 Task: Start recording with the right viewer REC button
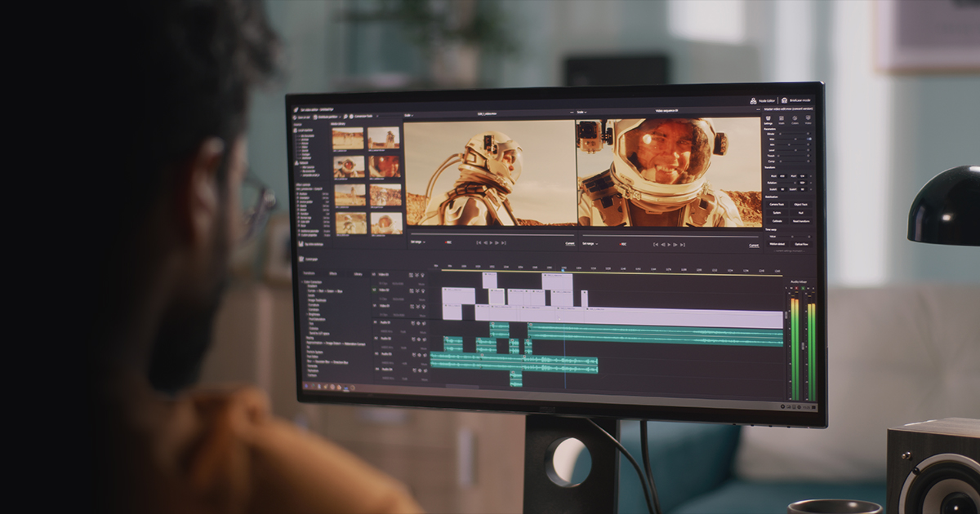[x=621, y=244]
